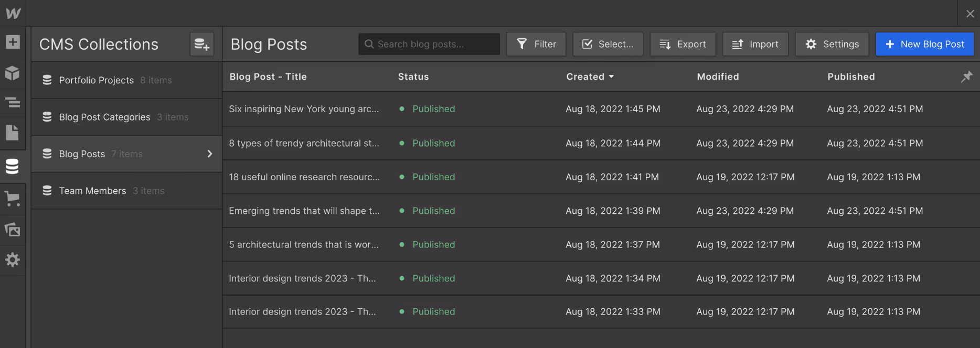980x348 pixels.
Task: Click the Search blog posts field
Action: coord(429,44)
